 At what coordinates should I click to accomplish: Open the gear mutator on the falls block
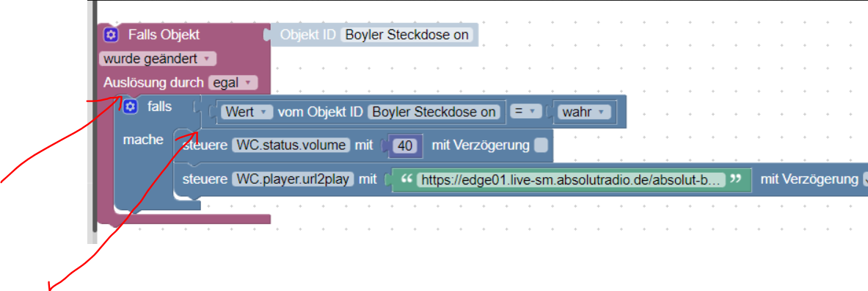click(130, 107)
